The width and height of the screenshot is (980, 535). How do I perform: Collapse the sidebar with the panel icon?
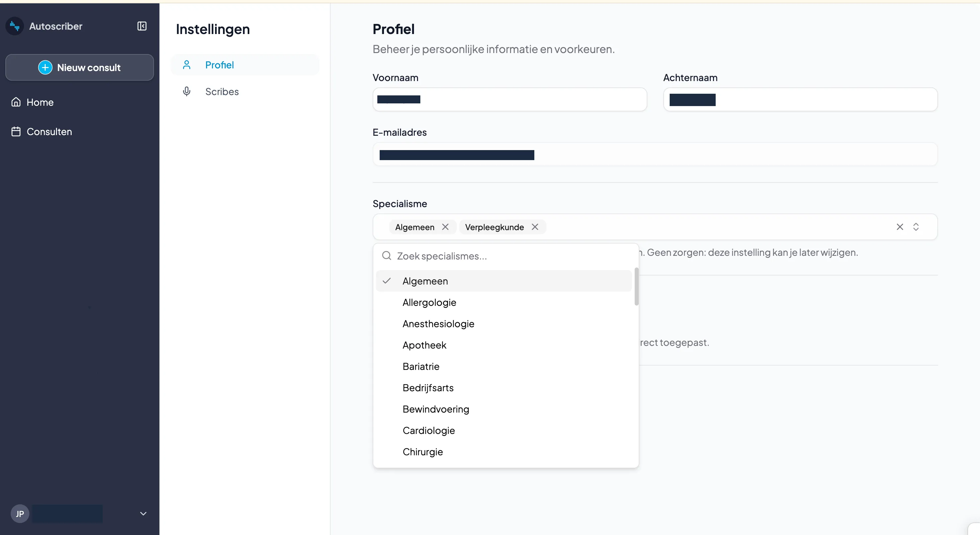tap(142, 26)
